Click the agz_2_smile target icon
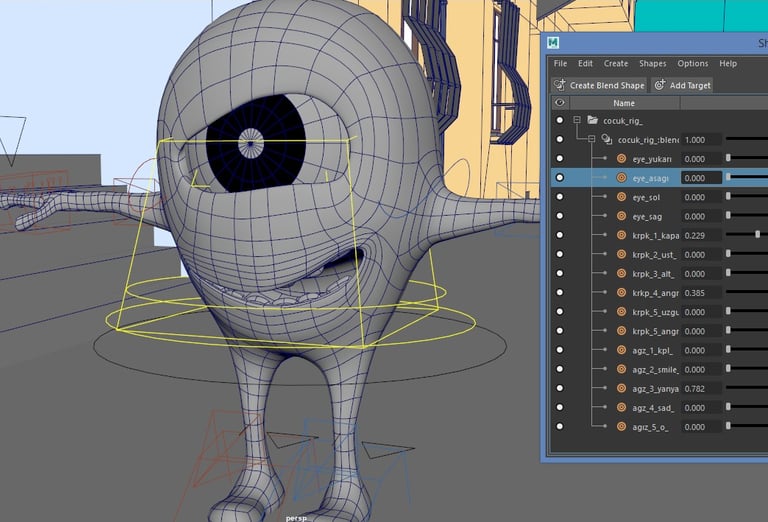The height and width of the screenshot is (522, 768). 621,370
